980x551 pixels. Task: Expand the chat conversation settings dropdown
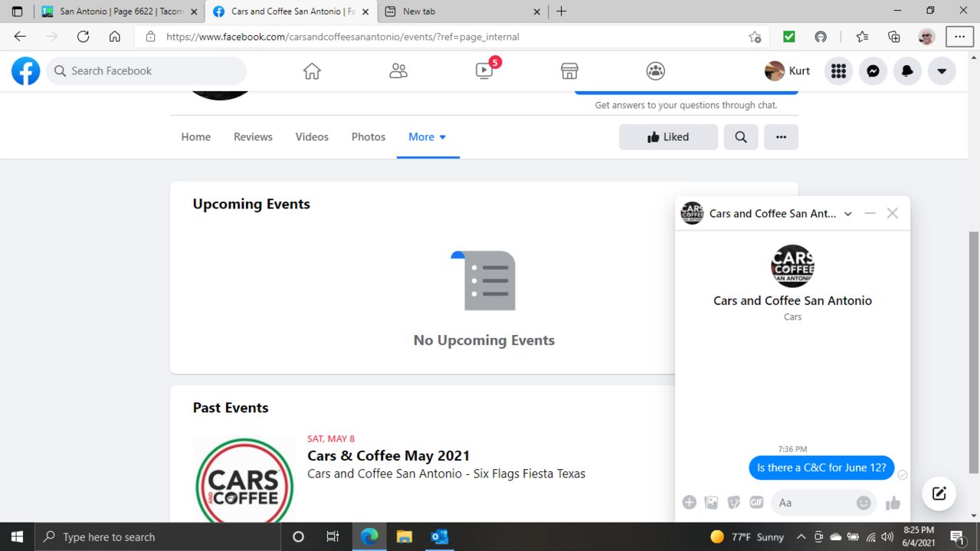[848, 214]
